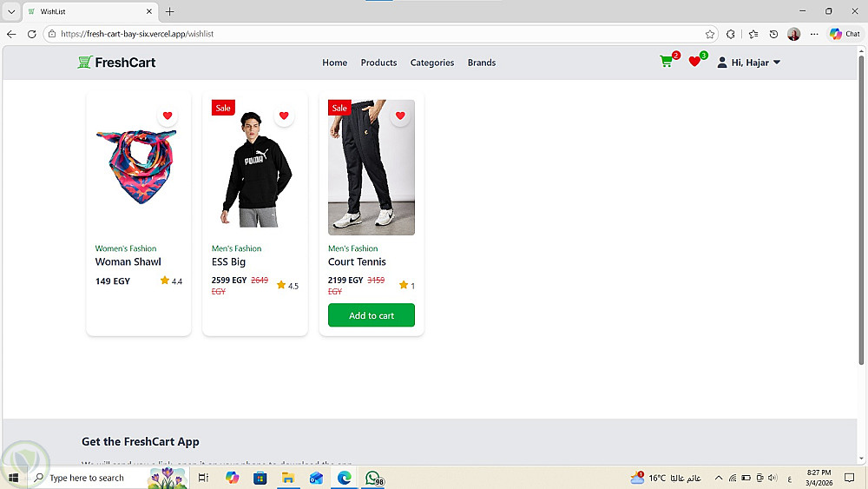Image resolution: width=868 pixels, height=489 pixels.
Task: Click the 149 EGY price
Action: (113, 281)
